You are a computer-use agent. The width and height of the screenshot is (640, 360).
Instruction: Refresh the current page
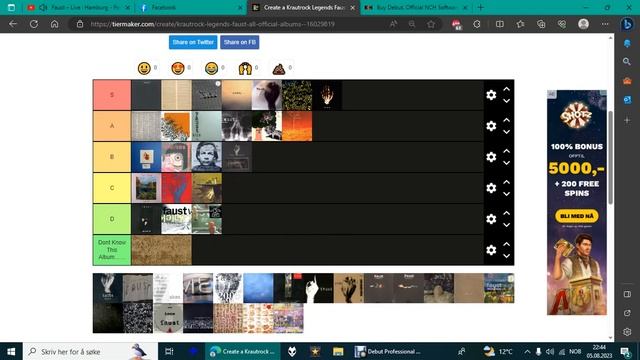pyautogui.click(x=34, y=24)
